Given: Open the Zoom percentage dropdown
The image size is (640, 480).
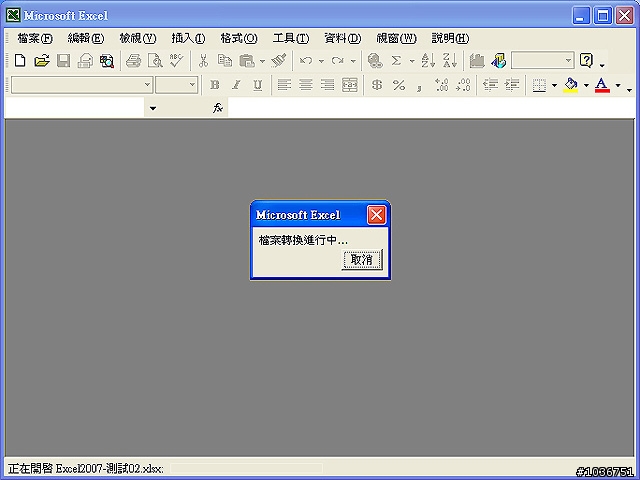Looking at the screenshot, I should 568,60.
